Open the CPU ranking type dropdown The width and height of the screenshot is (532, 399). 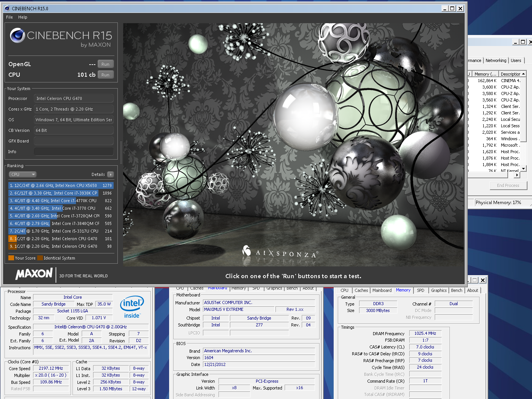(22, 174)
